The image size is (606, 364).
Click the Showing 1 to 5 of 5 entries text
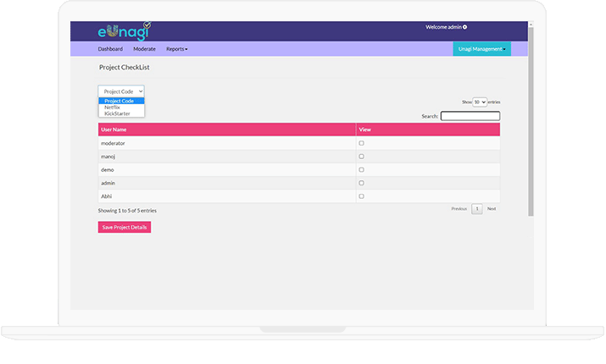[x=127, y=211]
